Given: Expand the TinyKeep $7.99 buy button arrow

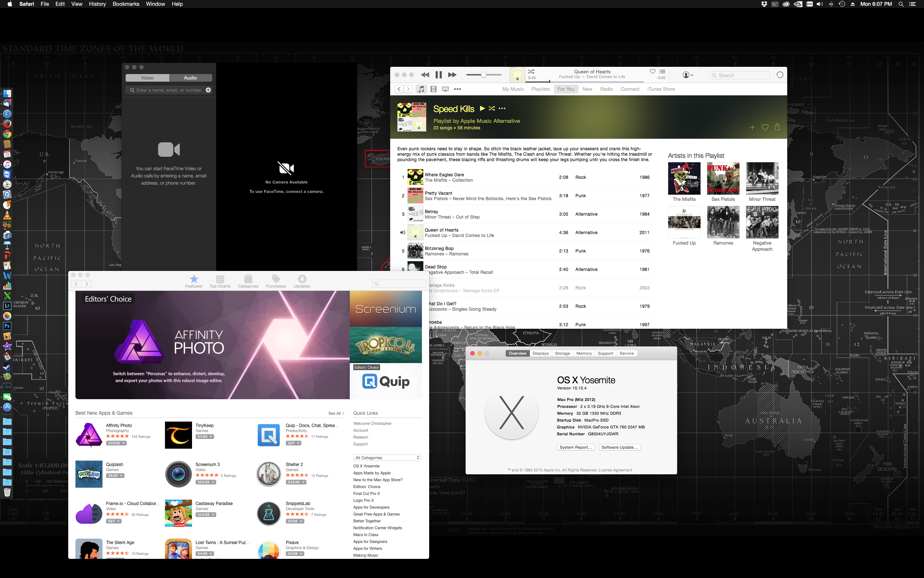Looking at the screenshot, I should pyautogui.click(x=211, y=436).
